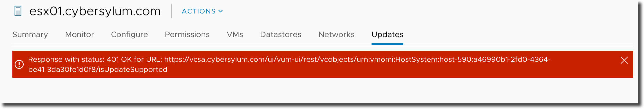Click the chevron arrow next to ACTIONS
Viewport: 644px width, 109px height.
tap(221, 11)
